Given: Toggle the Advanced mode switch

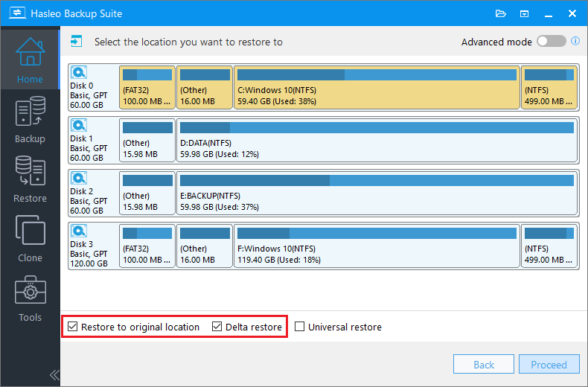Looking at the screenshot, I should [551, 41].
